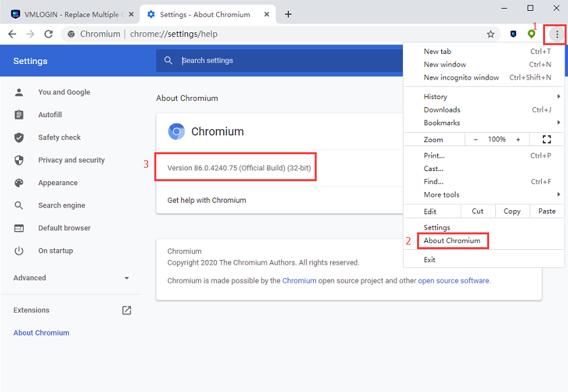Click the Default browser window icon
568x392 pixels.
pos(19,228)
